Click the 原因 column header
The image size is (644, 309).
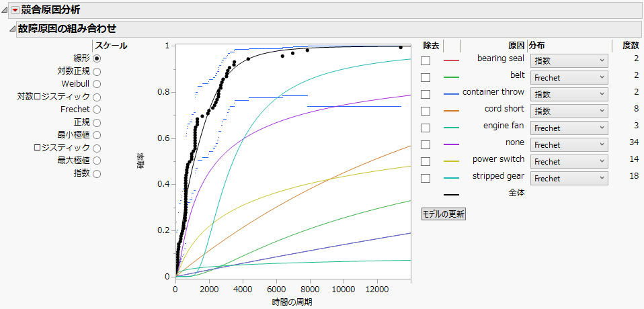click(x=516, y=45)
